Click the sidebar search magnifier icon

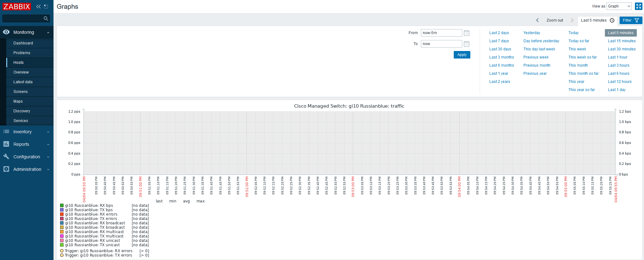point(46,18)
